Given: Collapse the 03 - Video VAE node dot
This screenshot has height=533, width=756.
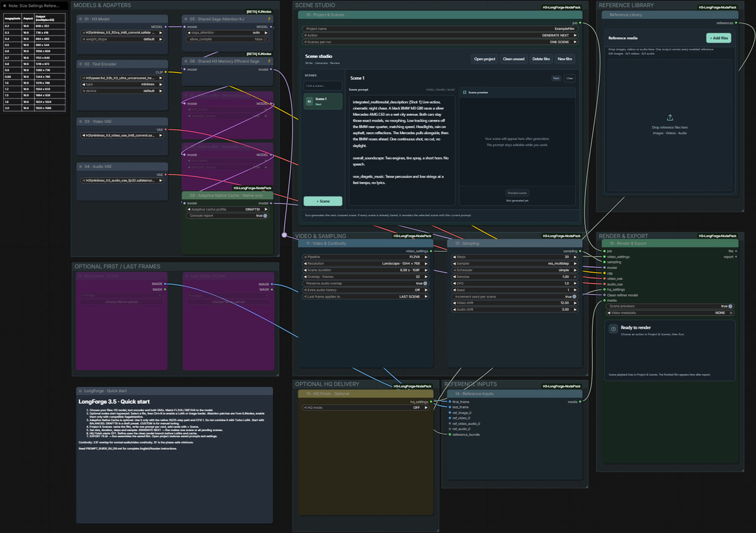Looking at the screenshot, I should (x=79, y=121).
